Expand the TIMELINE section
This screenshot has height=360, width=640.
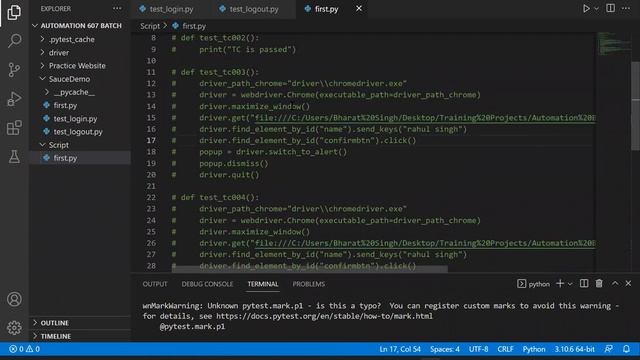[80, 336]
